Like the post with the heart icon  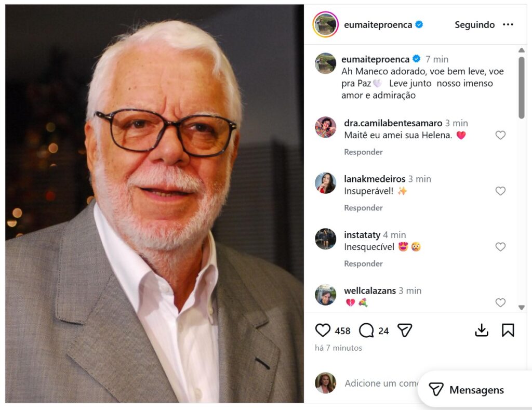[323, 330]
